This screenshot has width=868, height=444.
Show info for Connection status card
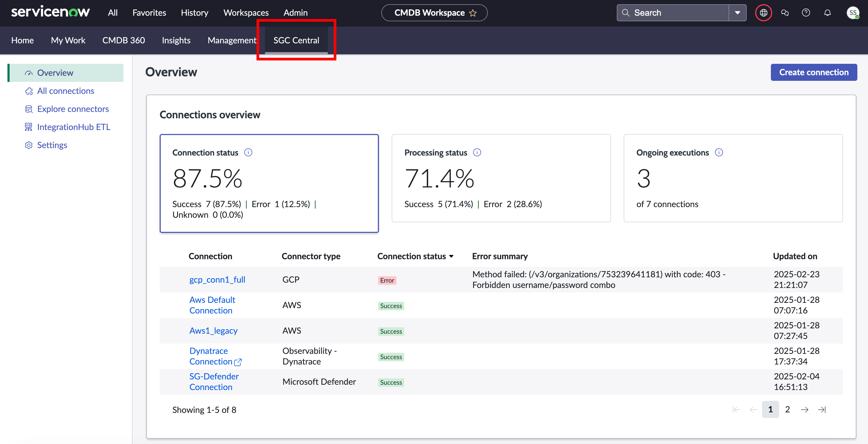(x=248, y=153)
